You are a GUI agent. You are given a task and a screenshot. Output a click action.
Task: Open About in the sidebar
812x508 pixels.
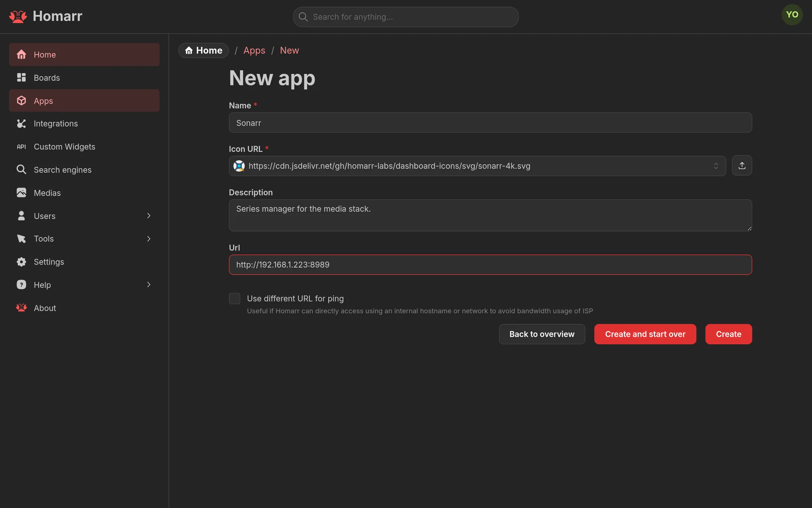pos(84,308)
